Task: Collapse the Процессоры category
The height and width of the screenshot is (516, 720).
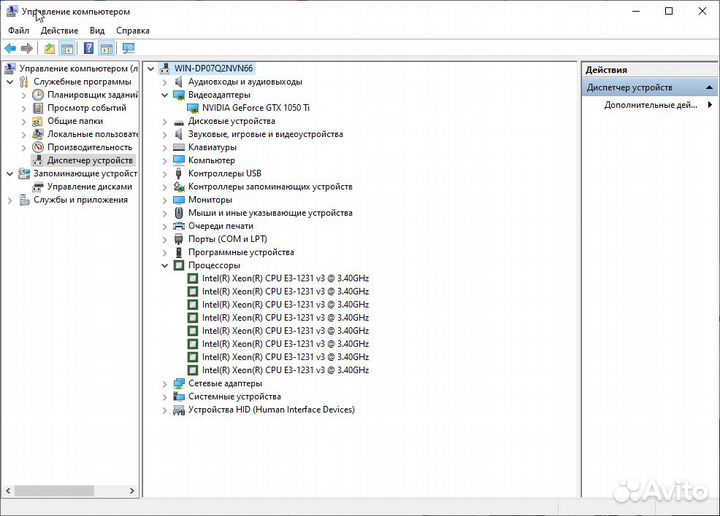Action: [x=165, y=266]
